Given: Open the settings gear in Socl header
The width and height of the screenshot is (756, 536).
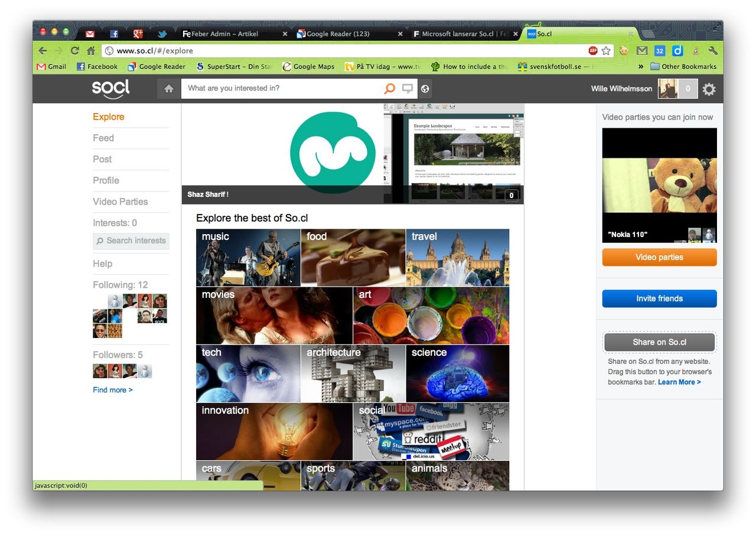Looking at the screenshot, I should coord(709,89).
